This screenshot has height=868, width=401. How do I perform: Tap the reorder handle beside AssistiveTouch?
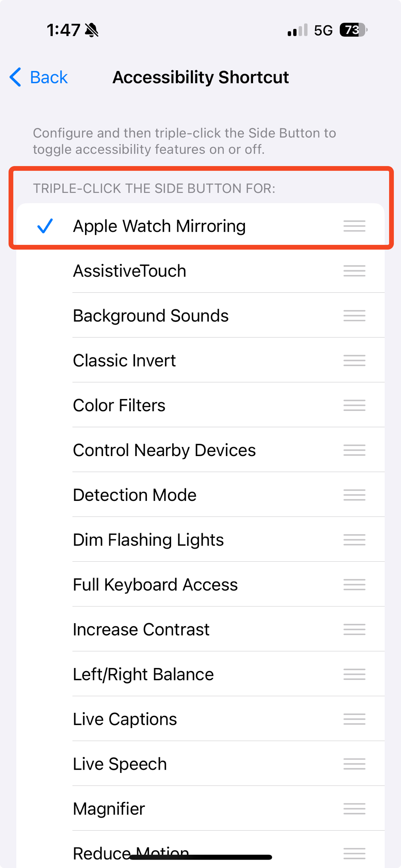coord(354,271)
